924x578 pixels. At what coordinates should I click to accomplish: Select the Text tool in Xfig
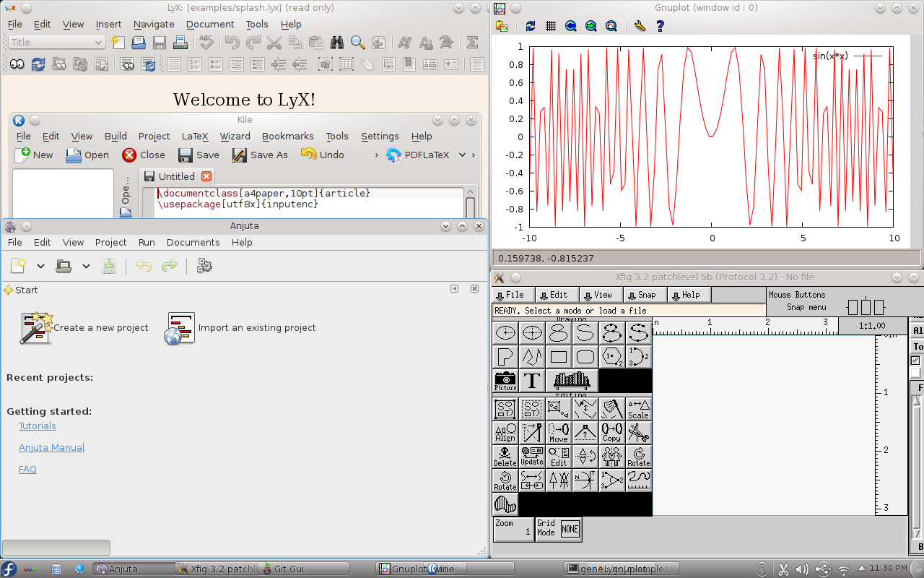coord(532,381)
